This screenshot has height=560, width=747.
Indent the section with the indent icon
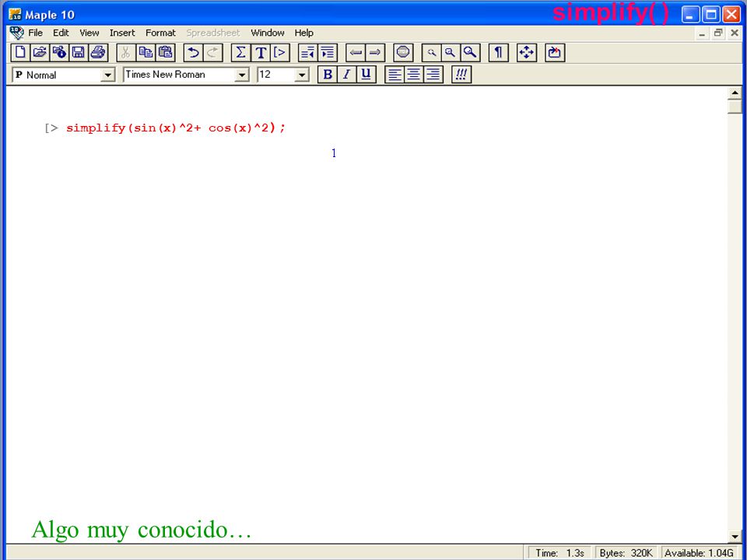tap(328, 52)
